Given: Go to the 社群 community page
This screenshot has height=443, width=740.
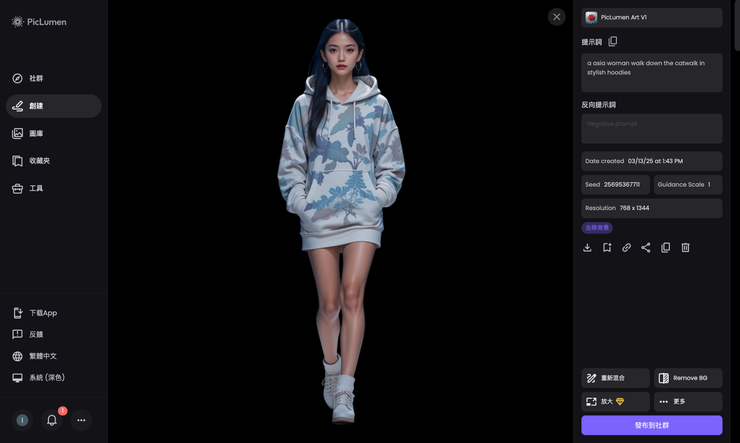Looking at the screenshot, I should tap(35, 78).
